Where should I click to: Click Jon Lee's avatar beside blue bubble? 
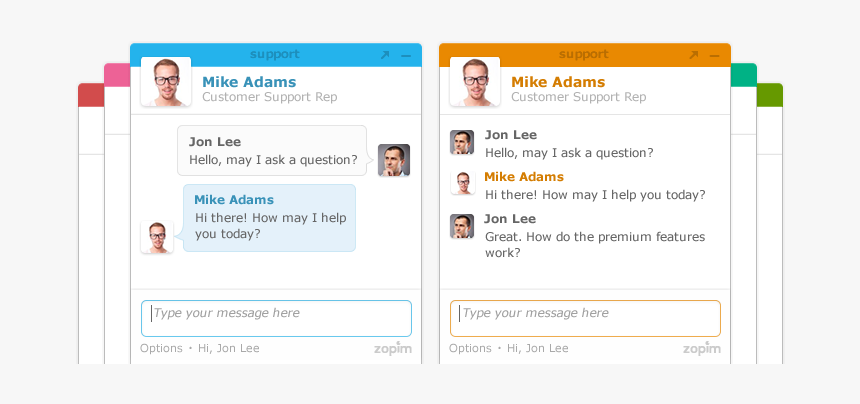click(x=394, y=160)
